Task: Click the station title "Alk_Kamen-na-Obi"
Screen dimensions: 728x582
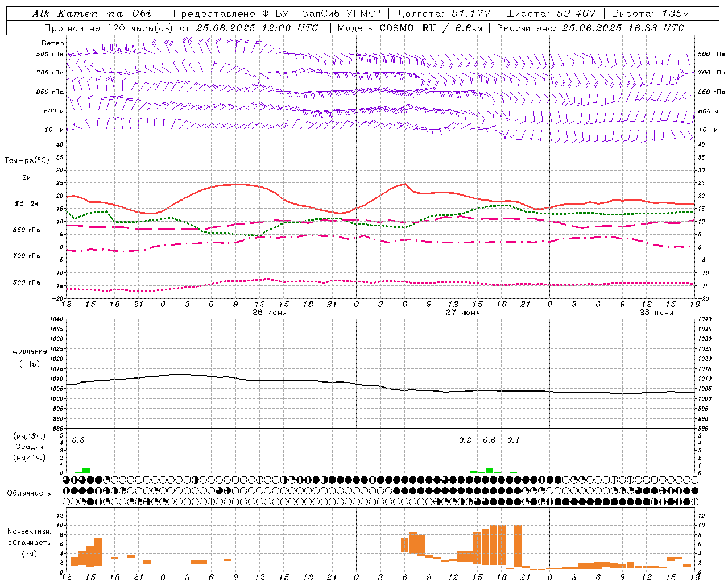Action: point(92,14)
